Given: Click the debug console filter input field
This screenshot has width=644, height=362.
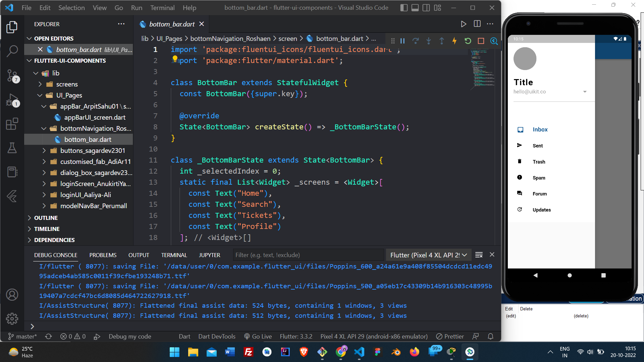Looking at the screenshot, I should click(308, 255).
